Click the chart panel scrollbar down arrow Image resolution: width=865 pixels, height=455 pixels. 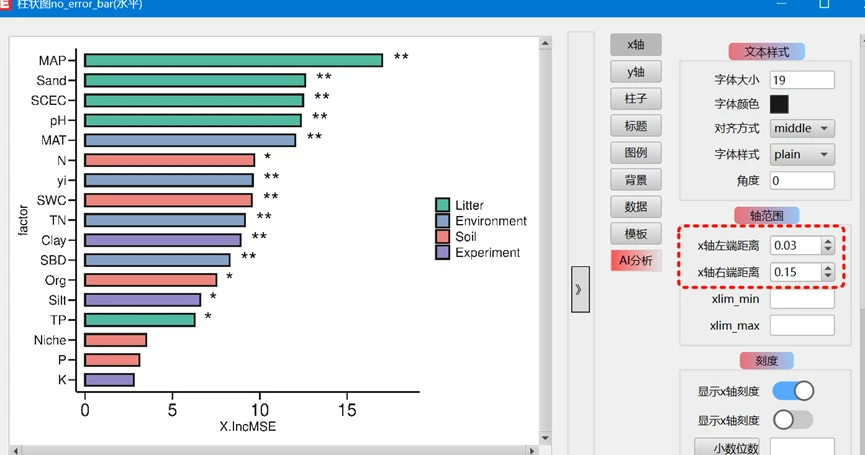(545, 445)
